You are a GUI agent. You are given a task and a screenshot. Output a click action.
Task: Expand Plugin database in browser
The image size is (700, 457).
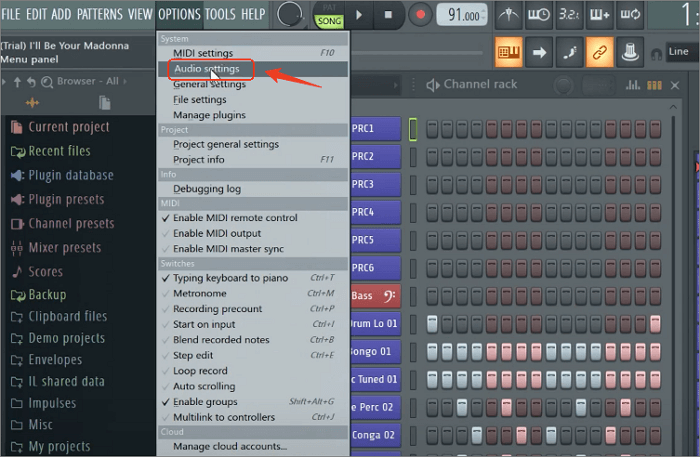[x=62, y=175]
